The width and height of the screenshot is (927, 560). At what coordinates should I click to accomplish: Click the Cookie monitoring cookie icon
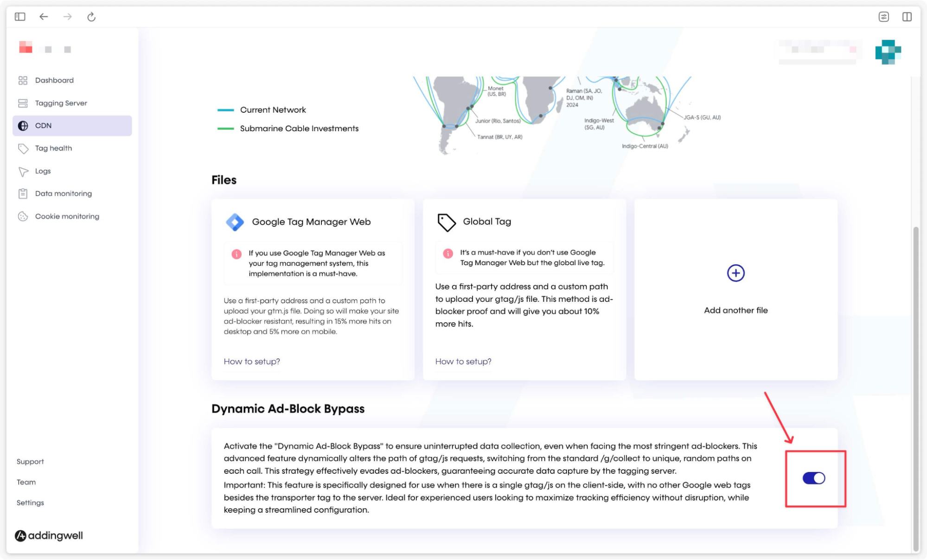point(23,216)
